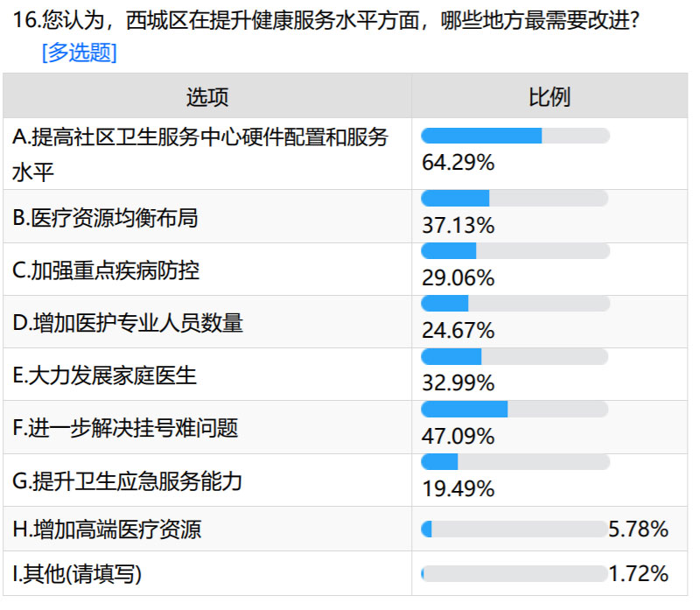Select row C.加强重点疾病防控

coord(345,270)
